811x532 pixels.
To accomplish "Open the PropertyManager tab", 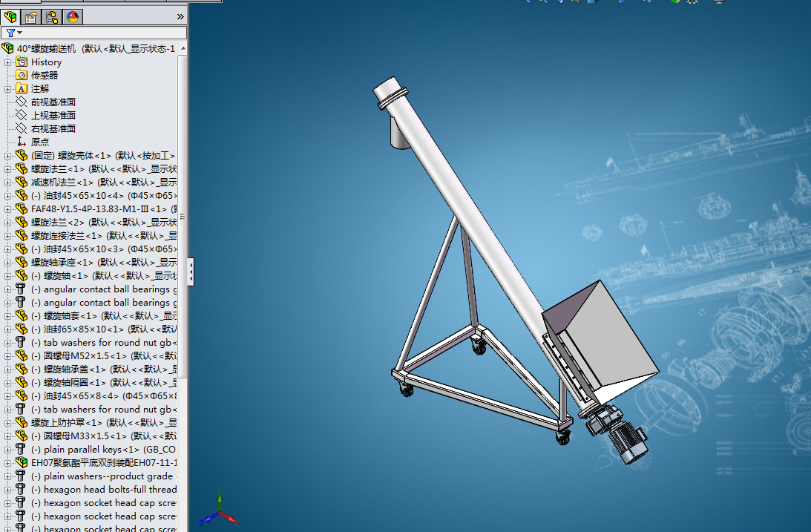I will click(31, 17).
